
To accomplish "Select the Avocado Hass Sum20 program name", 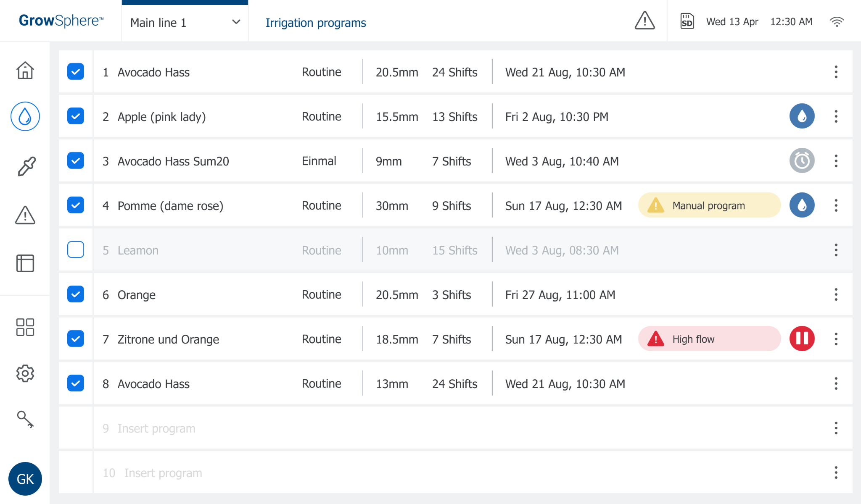I will (x=173, y=161).
